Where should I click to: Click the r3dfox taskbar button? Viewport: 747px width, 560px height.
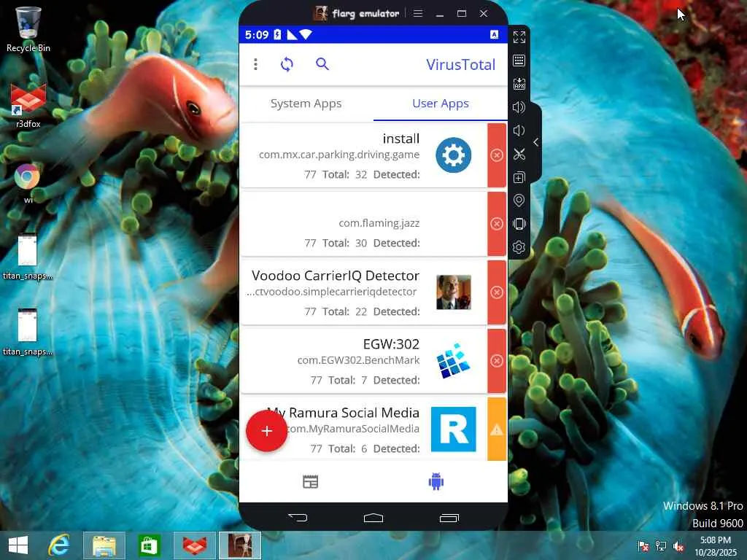(194, 545)
